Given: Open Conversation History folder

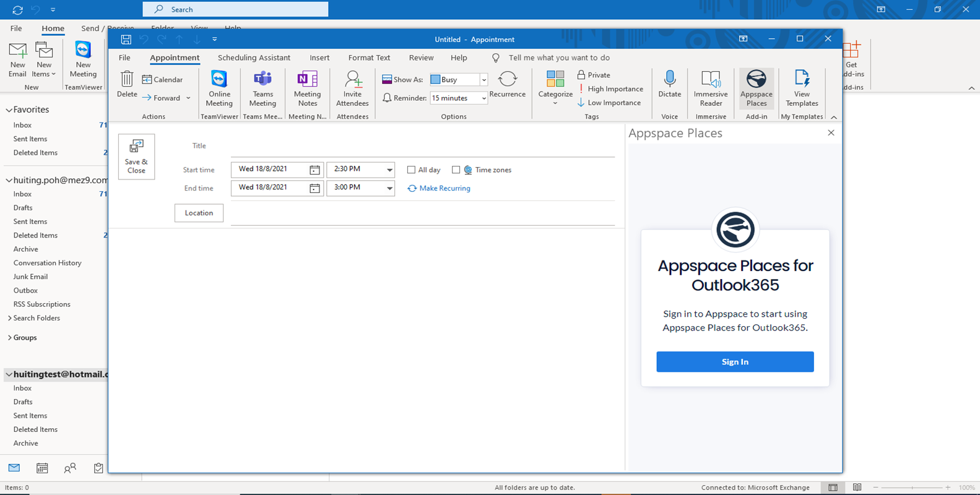Looking at the screenshot, I should (x=48, y=263).
